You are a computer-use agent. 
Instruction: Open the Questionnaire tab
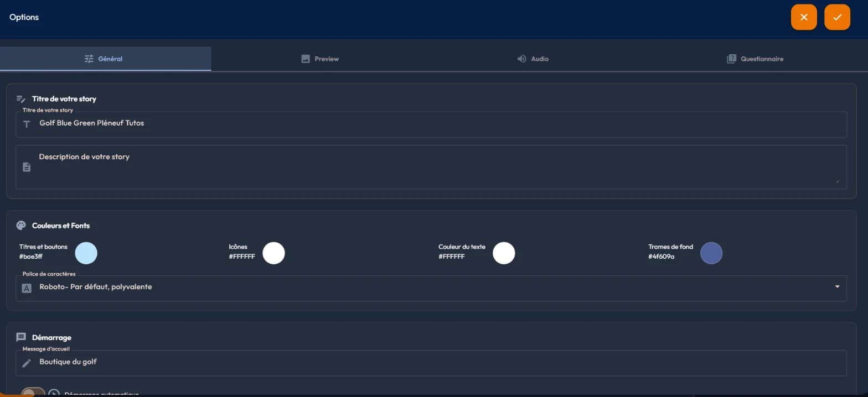[755, 59]
